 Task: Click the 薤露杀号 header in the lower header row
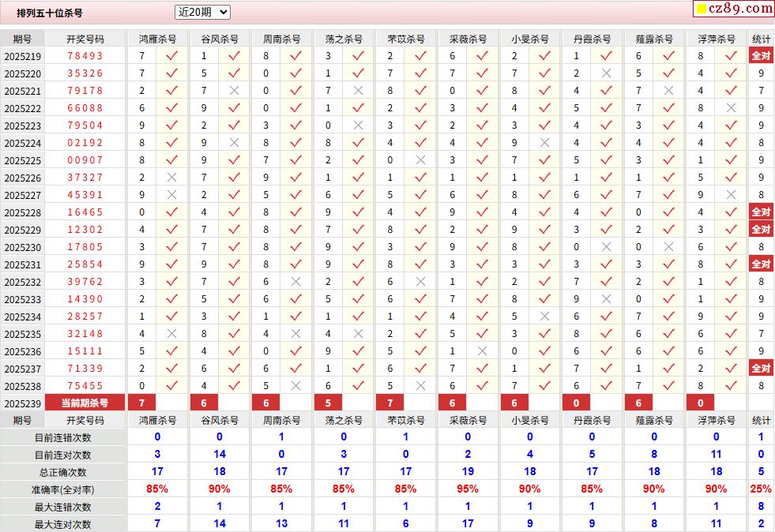pos(654,421)
